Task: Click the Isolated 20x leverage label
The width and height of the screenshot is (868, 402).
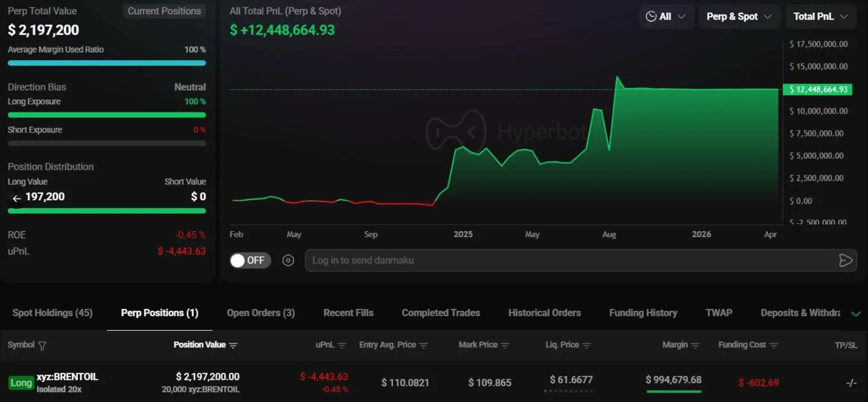Action: pyautogui.click(x=59, y=390)
